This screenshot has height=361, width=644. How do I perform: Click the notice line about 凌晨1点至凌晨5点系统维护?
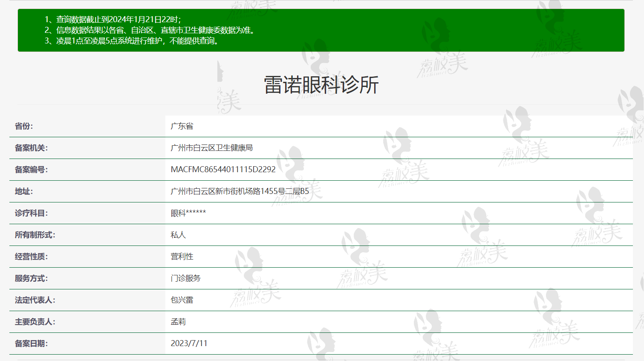pos(132,40)
